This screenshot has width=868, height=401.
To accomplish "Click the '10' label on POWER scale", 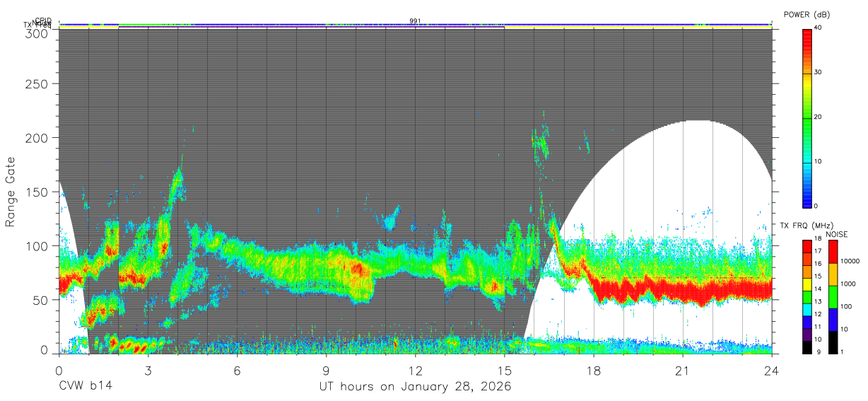I will (x=819, y=162).
